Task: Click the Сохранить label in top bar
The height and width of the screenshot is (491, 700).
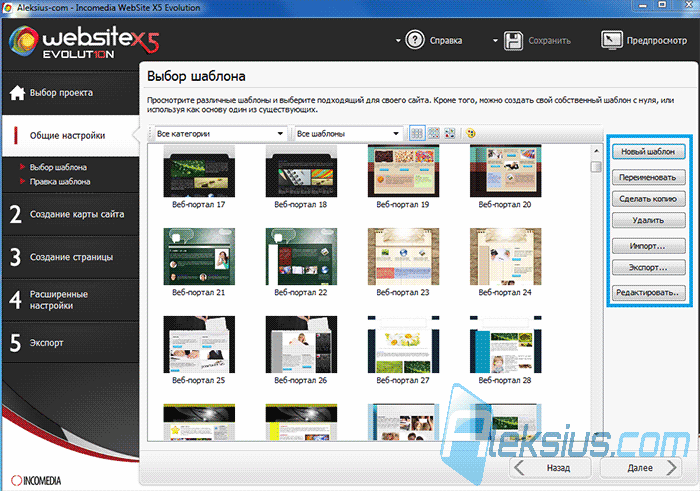Action: pos(550,41)
